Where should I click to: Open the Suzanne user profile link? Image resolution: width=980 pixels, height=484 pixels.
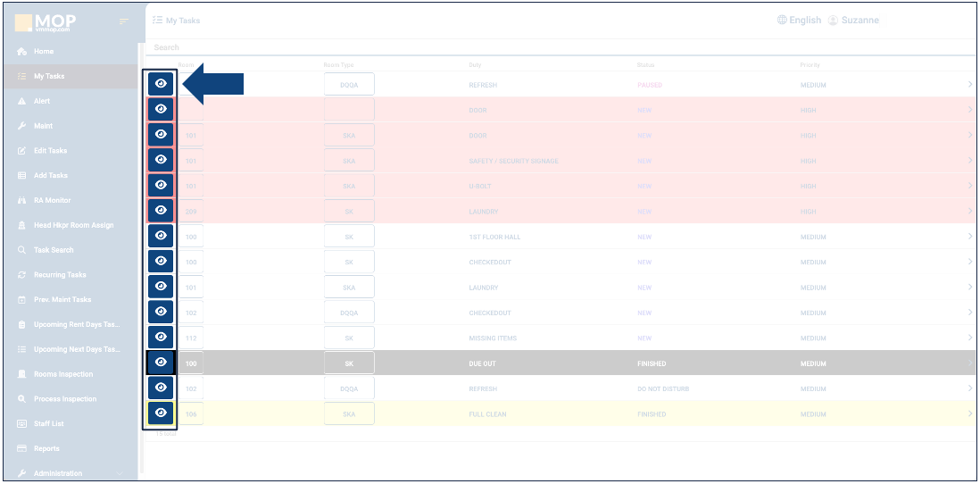[x=854, y=21]
